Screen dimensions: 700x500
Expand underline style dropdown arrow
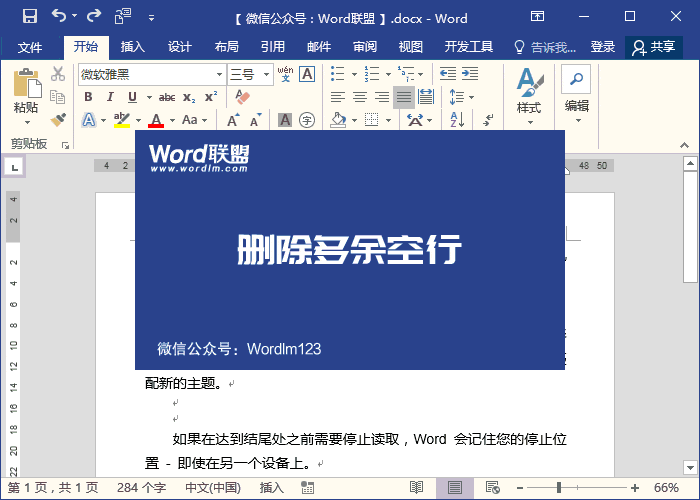149,97
